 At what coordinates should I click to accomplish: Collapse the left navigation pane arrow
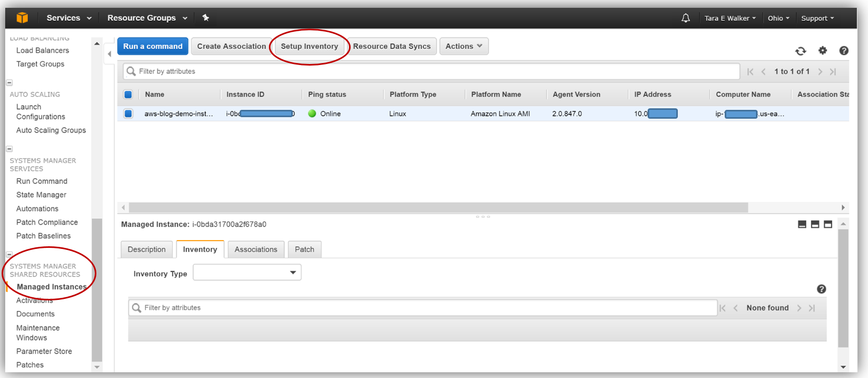(x=109, y=54)
